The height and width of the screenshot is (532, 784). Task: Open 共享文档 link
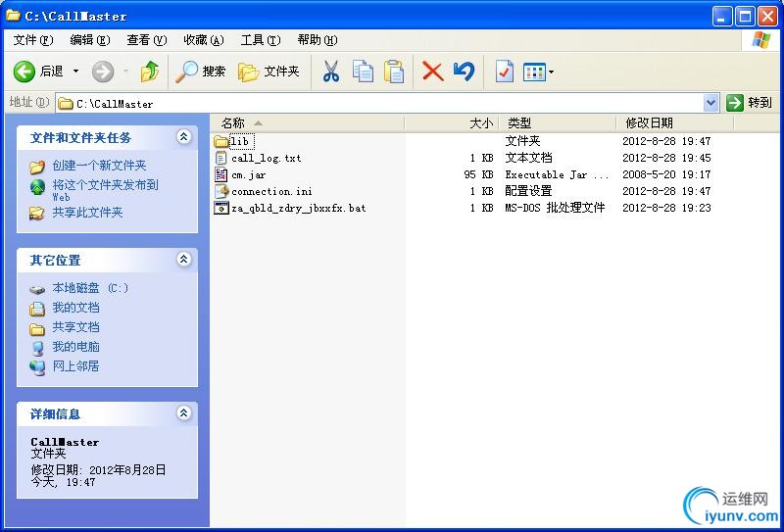click(x=76, y=327)
